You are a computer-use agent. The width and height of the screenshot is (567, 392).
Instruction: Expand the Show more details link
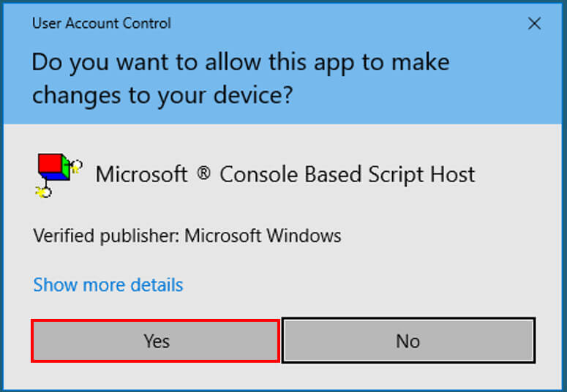[108, 284]
